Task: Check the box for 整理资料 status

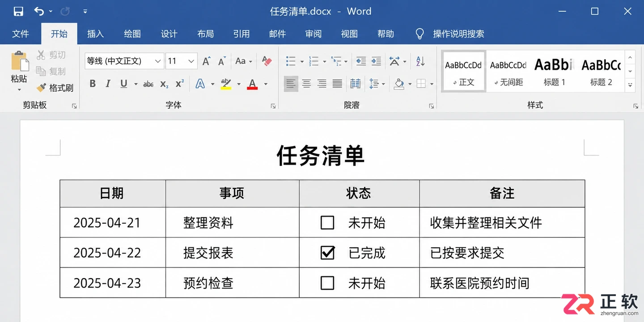Action: pyautogui.click(x=327, y=222)
